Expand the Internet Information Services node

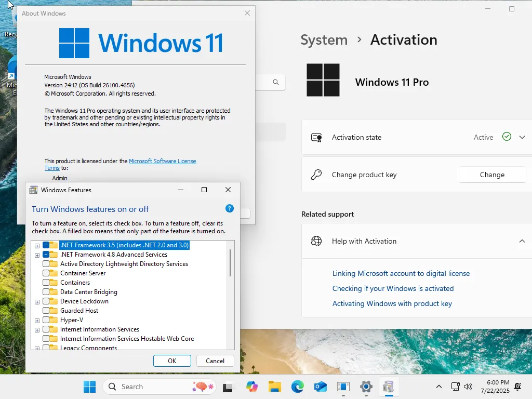pos(37,330)
